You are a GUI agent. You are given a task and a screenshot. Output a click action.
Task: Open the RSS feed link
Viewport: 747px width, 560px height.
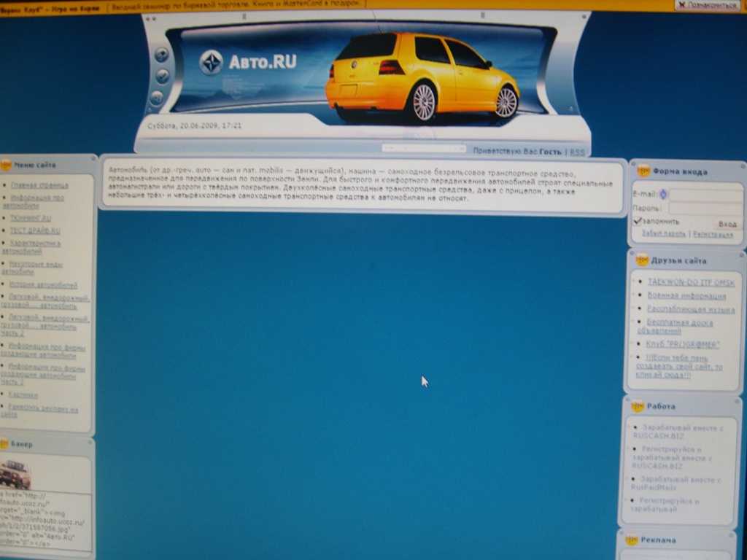click(x=577, y=152)
